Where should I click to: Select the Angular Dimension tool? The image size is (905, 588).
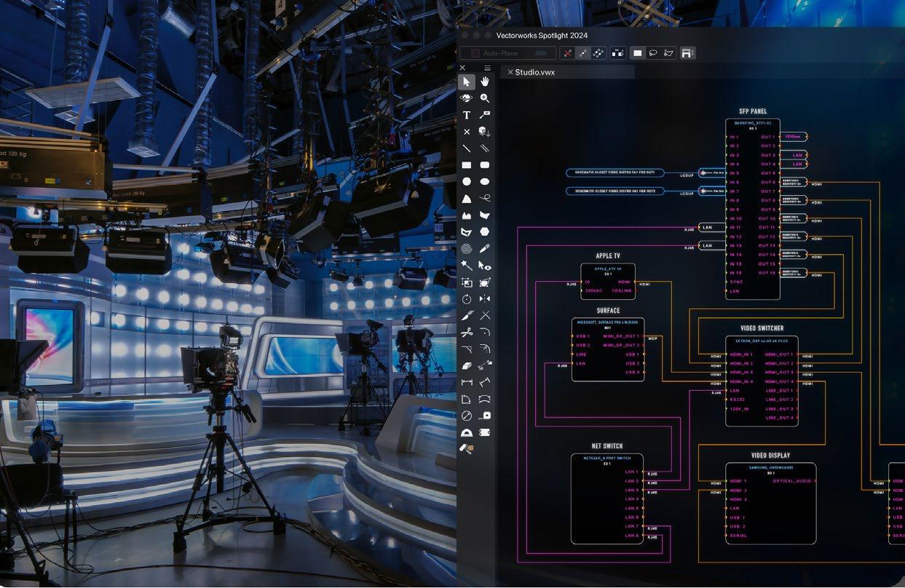(467, 399)
